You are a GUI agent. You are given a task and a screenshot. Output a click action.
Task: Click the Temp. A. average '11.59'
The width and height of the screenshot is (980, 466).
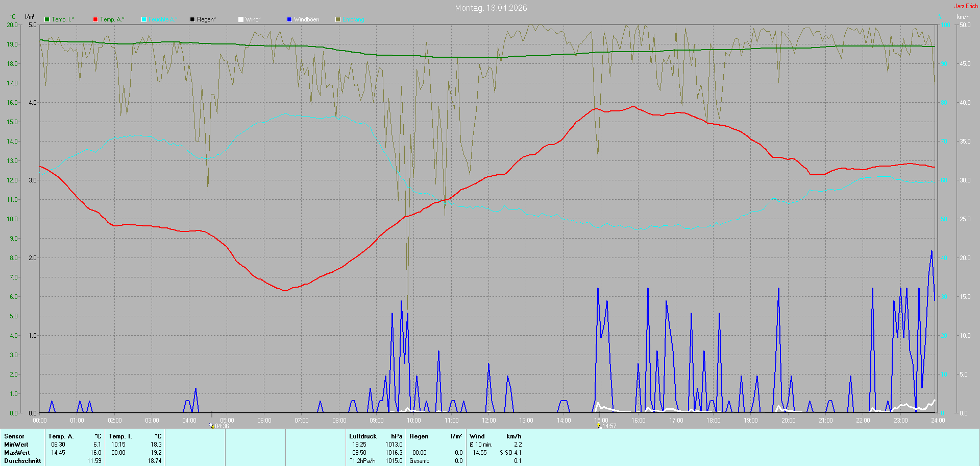[94, 461]
